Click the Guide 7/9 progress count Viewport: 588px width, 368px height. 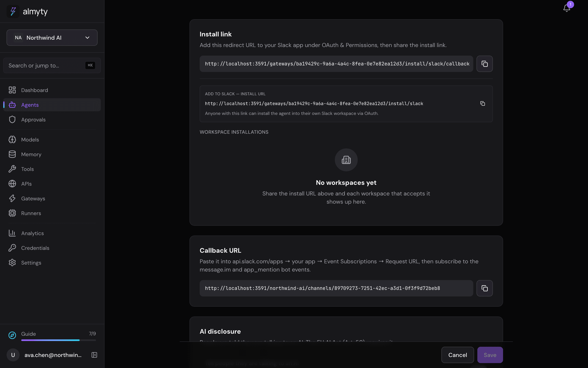pos(92,334)
